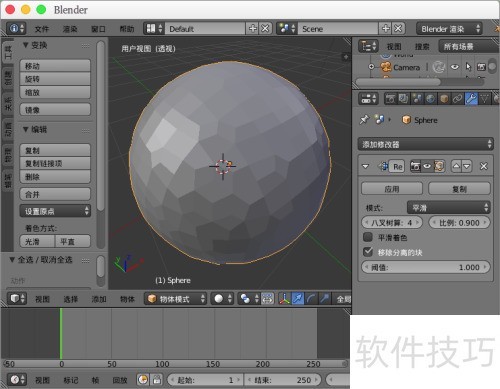Viewport: 500px width, 389px height.
Task: Open the 物体模式 mode dropdown
Action: 175,299
